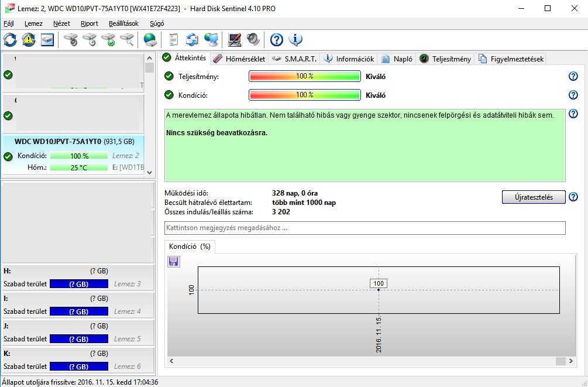Select the K: drive partition entry
This screenshot has width=588, height=387.
pos(78,359)
